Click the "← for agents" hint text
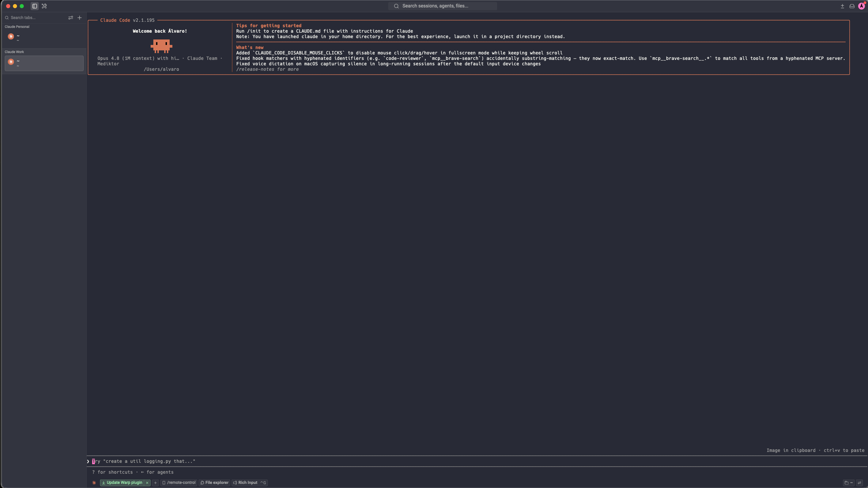Image resolution: width=868 pixels, height=488 pixels. 157,472
